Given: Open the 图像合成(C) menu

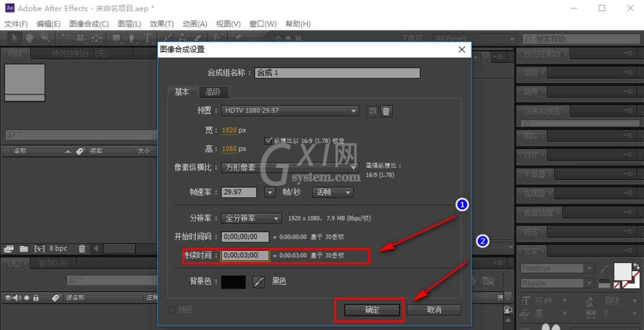Looking at the screenshot, I should point(89,24).
